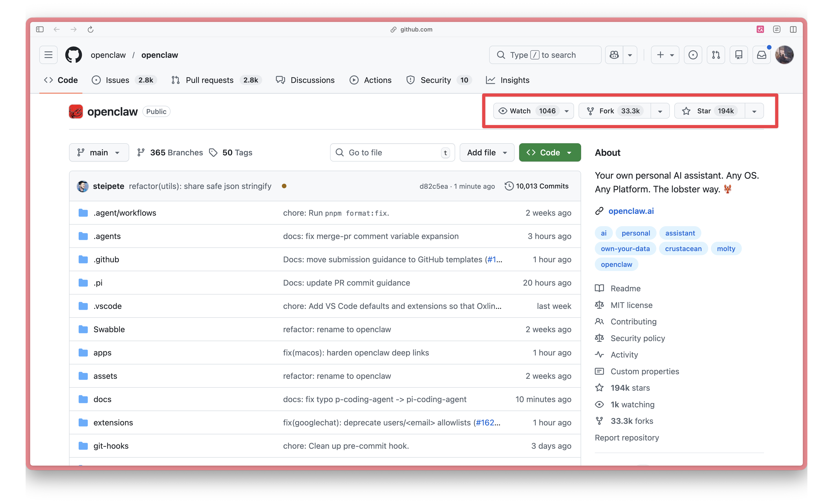The image size is (833, 504).
Task: Click the github.com address bar
Action: [412, 29]
